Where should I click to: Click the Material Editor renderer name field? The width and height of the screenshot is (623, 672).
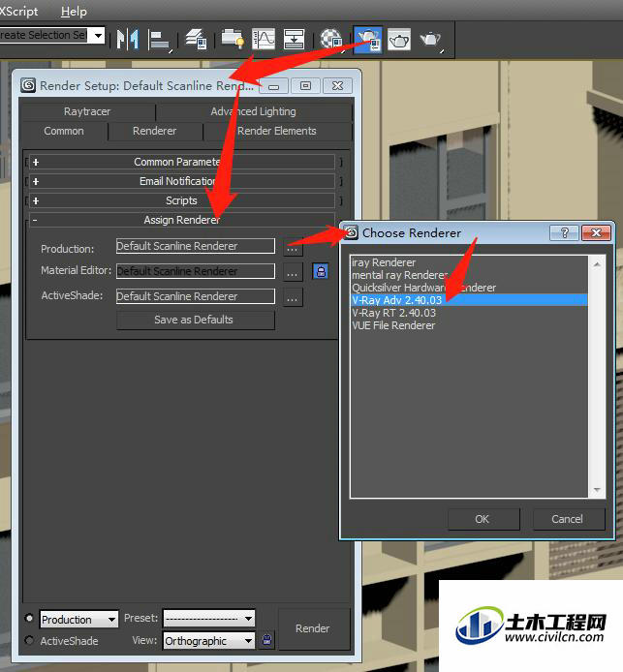click(196, 271)
